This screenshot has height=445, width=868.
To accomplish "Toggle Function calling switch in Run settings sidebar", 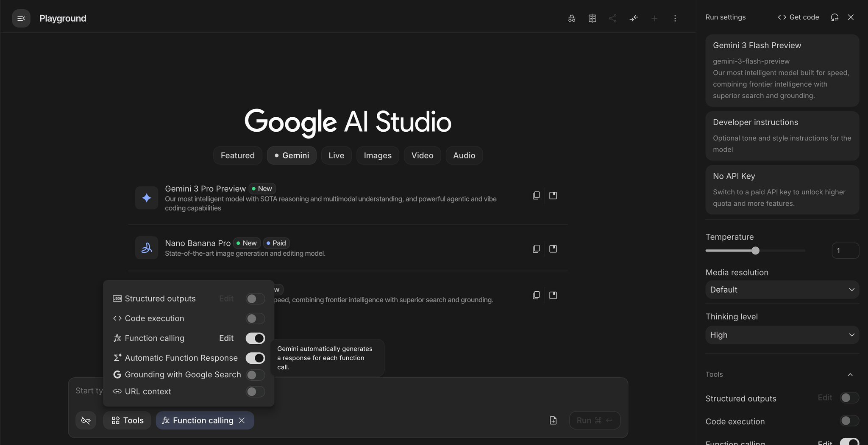I will (849, 442).
